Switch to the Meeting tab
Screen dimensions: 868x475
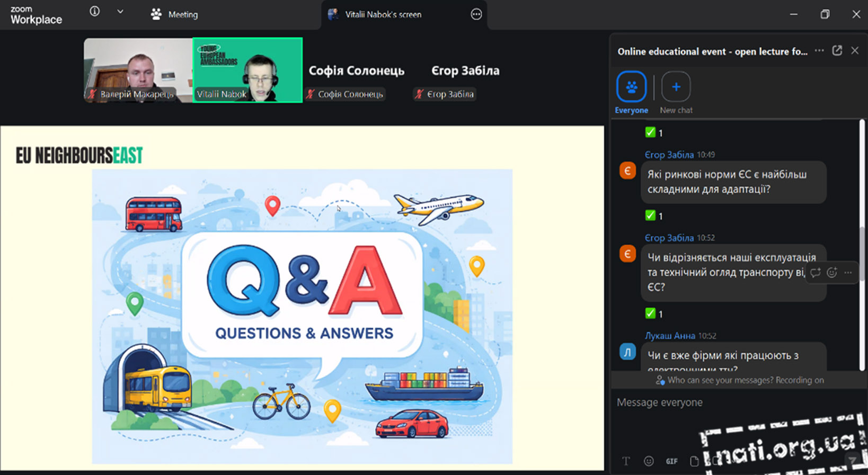[x=174, y=14]
